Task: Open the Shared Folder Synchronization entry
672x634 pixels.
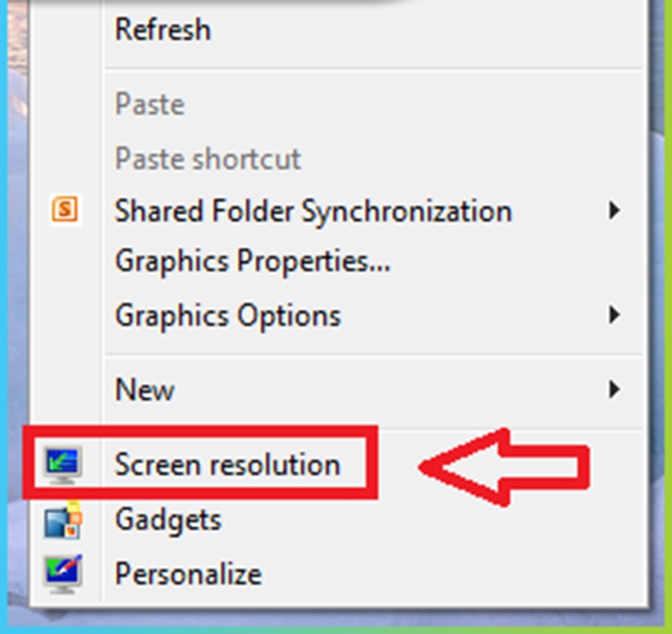Action: (x=313, y=211)
